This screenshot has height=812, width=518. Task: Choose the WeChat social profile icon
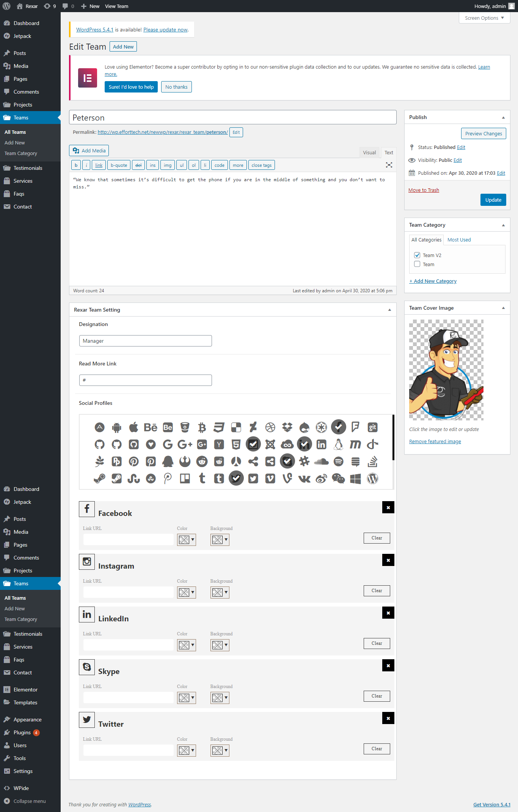click(x=338, y=478)
